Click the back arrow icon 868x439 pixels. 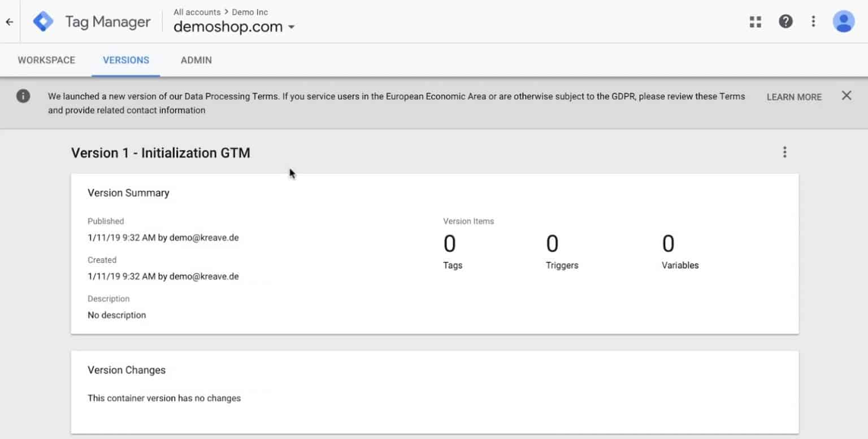9,22
